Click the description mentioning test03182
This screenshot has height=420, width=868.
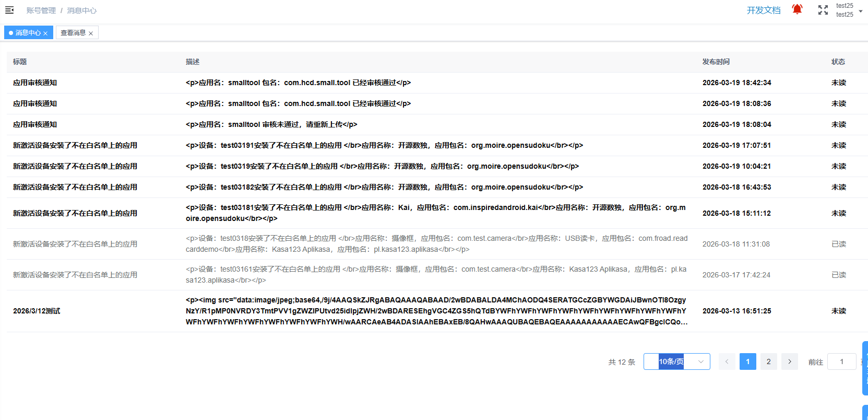pyautogui.click(x=384, y=187)
